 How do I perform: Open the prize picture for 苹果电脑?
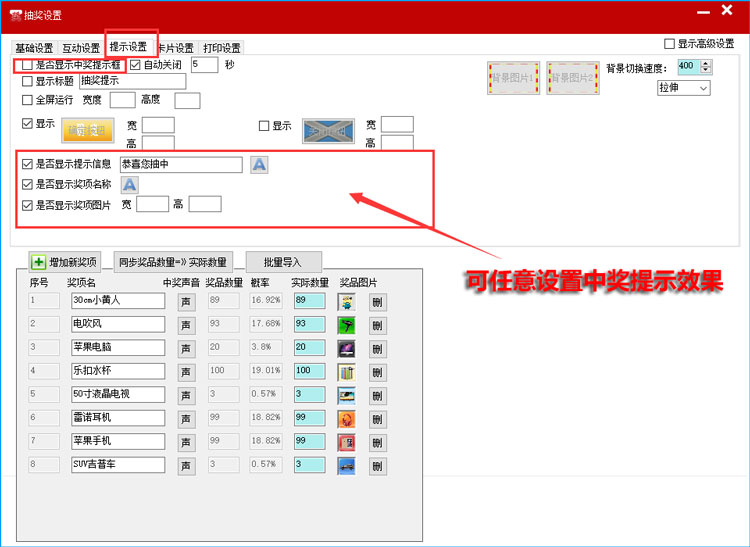pyautogui.click(x=347, y=348)
